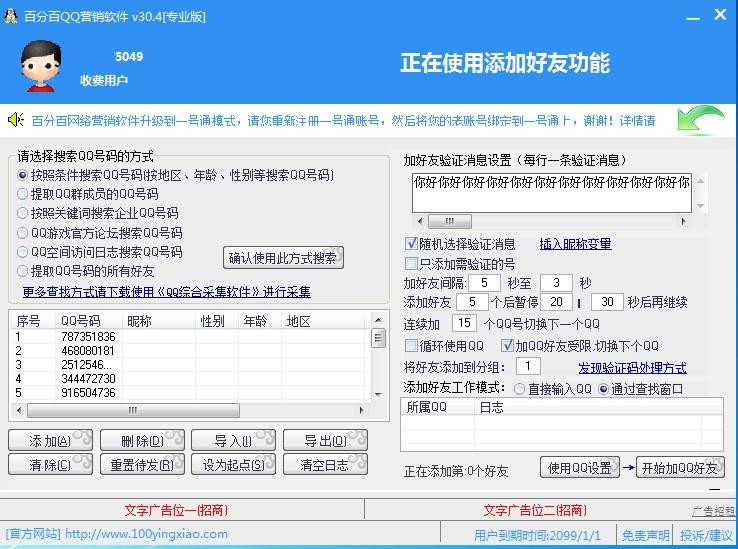Click the 添加(A) button
This screenshot has height=549, width=738.
(x=50, y=441)
